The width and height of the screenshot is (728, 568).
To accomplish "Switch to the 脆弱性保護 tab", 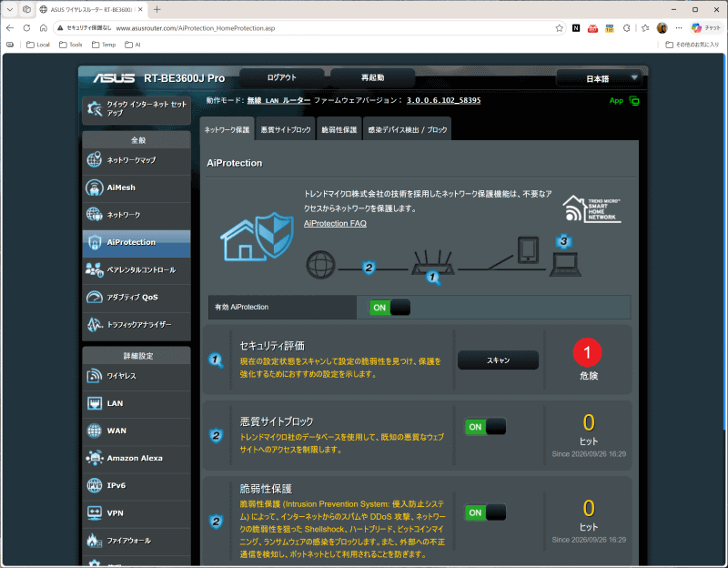I will click(339, 129).
